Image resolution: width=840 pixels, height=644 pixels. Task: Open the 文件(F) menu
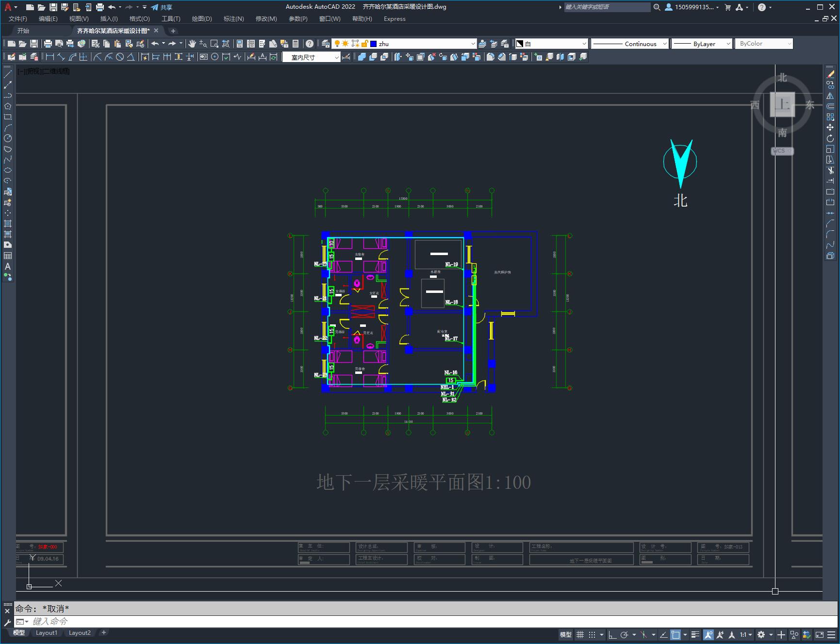pyautogui.click(x=18, y=18)
